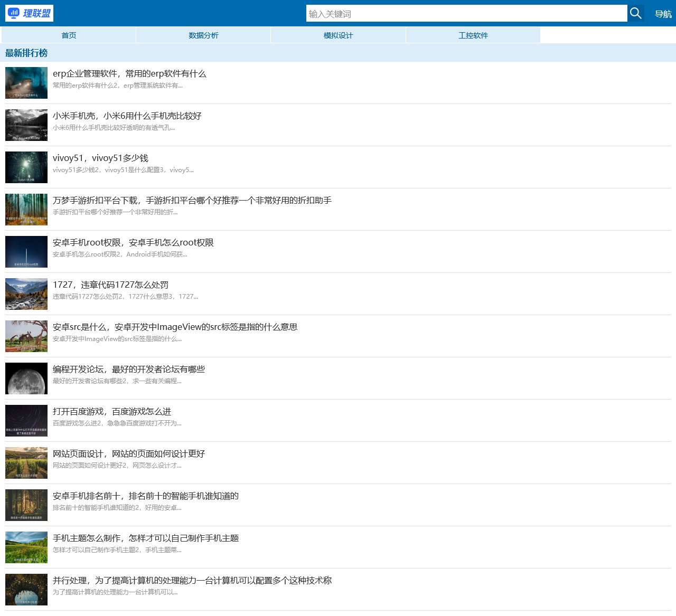This screenshot has width=676, height=616.
Task: Click the 理联盟 site logo
Action: (x=29, y=13)
